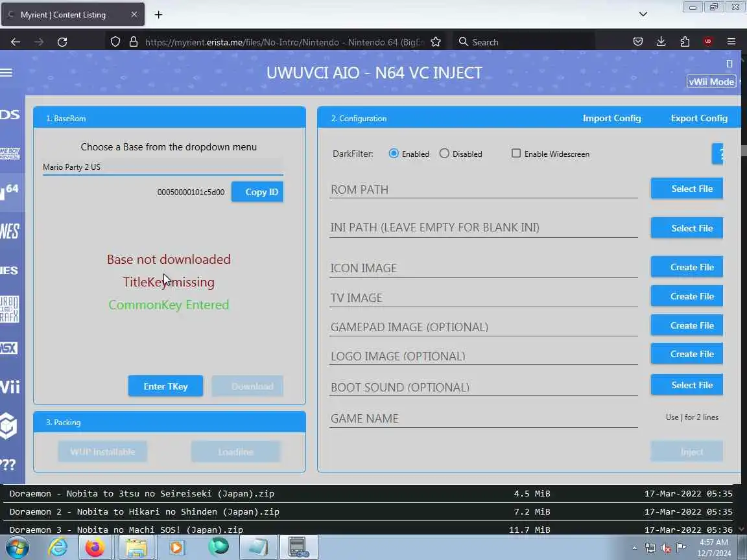Expand the Firefox list all tabs chevron
747x560 pixels.
pos(643,14)
